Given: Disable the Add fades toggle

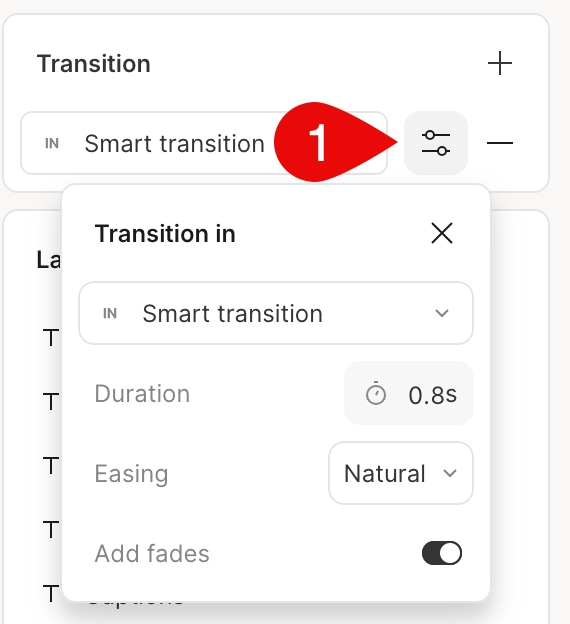Looking at the screenshot, I should tap(442, 553).
